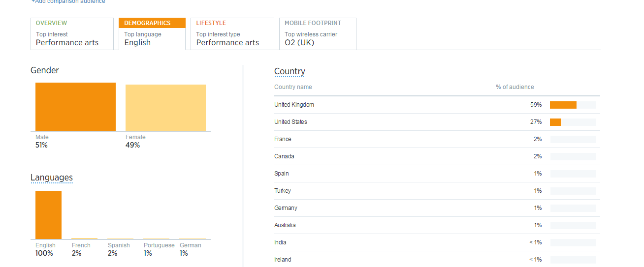The height and width of the screenshot is (267, 644).
Task: Click the English language bar
Action: [x=48, y=215]
